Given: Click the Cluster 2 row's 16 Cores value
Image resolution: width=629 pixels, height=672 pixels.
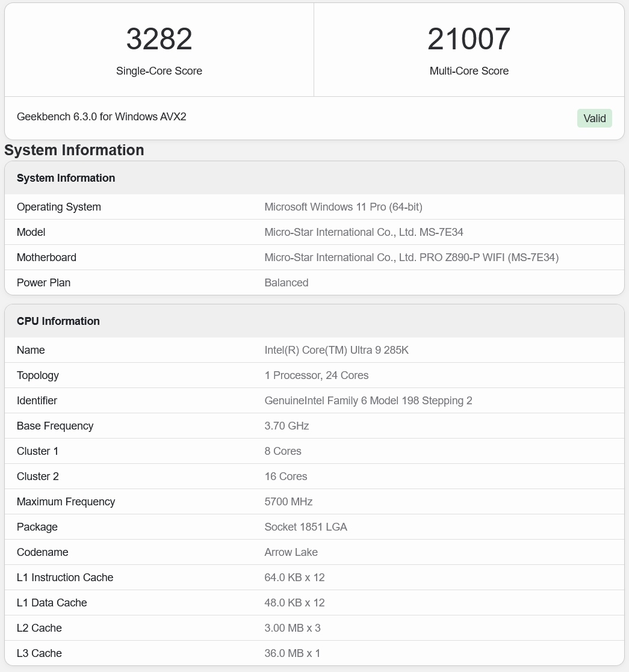Looking at the screenshot, I should coord(286,476).
